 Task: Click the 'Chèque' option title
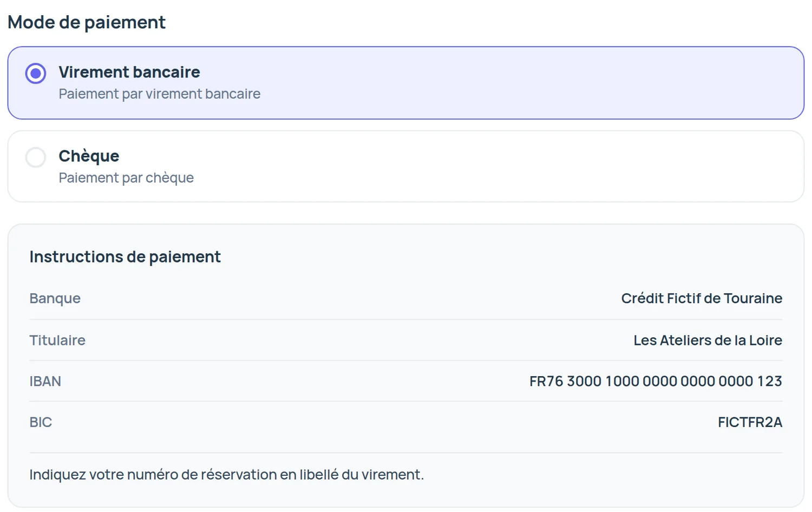[89, 156]
